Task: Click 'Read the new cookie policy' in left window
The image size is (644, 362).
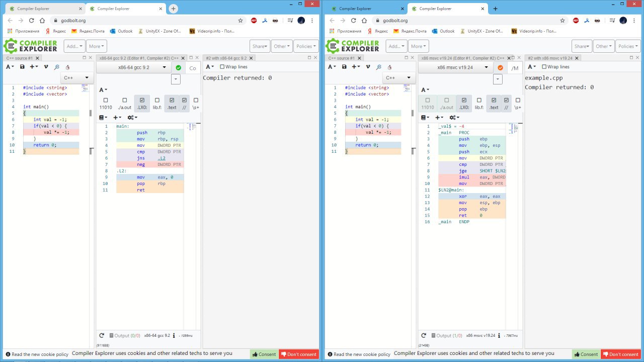Action: (x=36, y=354)
